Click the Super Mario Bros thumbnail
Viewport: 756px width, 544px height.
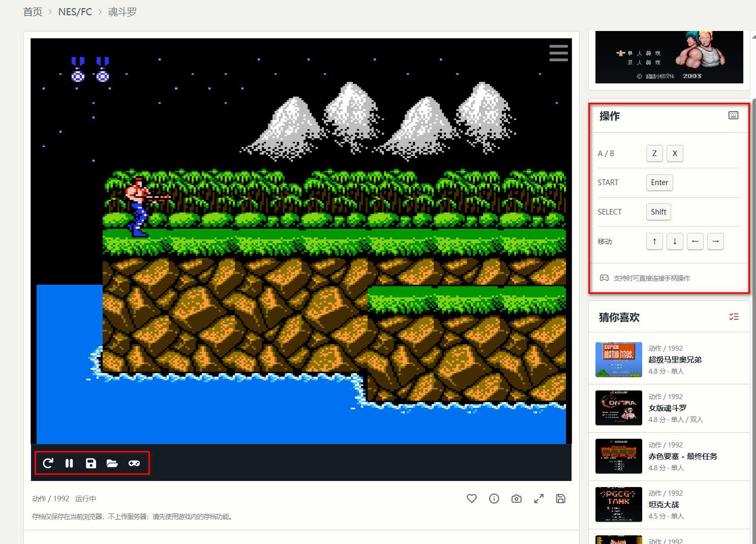[619, 359]
